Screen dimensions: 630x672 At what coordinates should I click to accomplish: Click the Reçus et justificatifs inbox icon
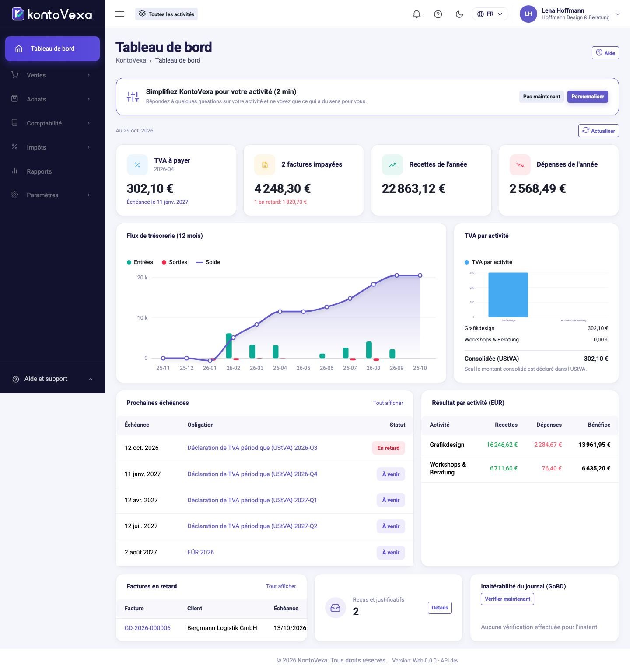336,608
